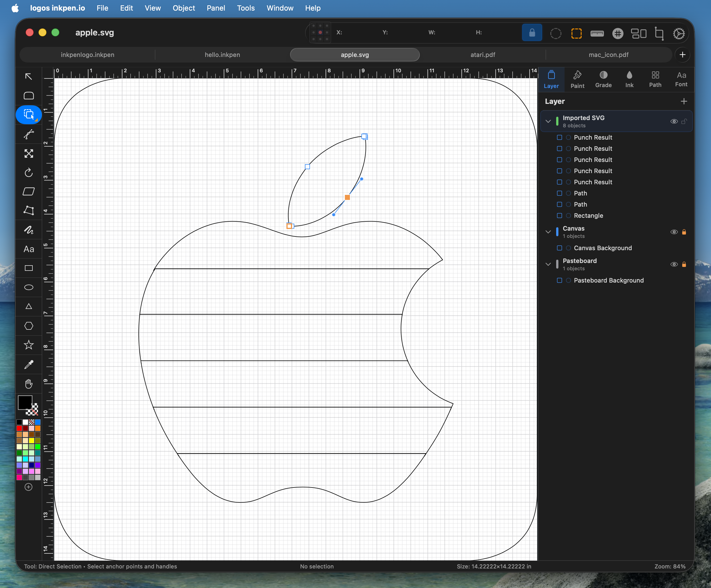Collapse the Pasteboard layer group

[548, 265]
